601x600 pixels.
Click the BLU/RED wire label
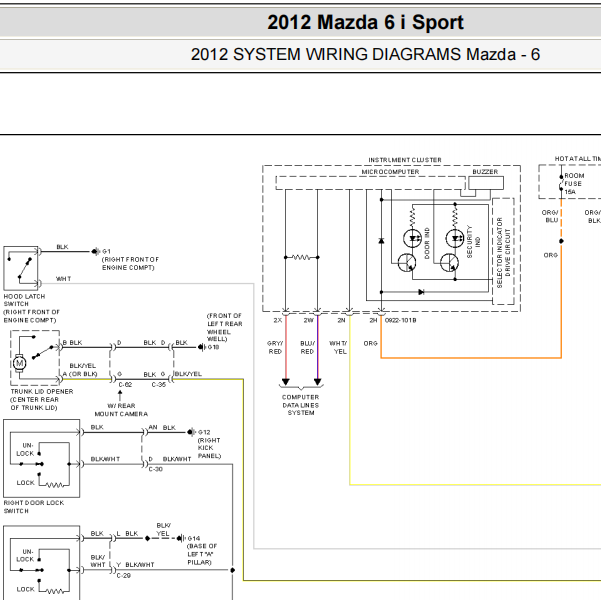(x=307, y=347)
